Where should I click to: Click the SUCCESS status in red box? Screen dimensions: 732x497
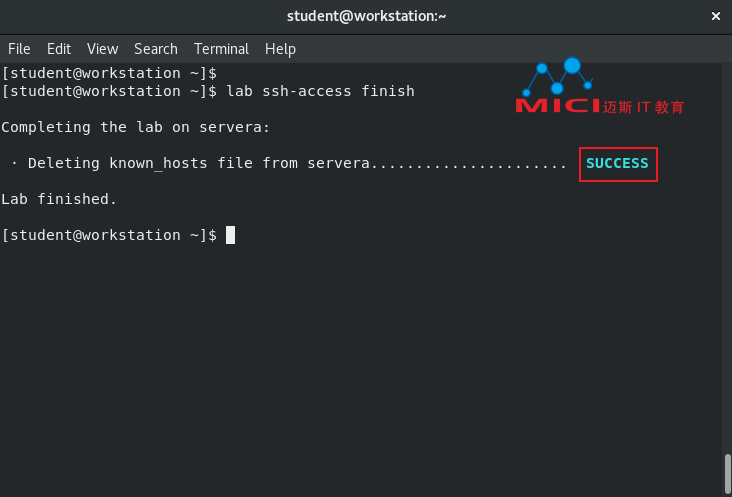(618, 164)
